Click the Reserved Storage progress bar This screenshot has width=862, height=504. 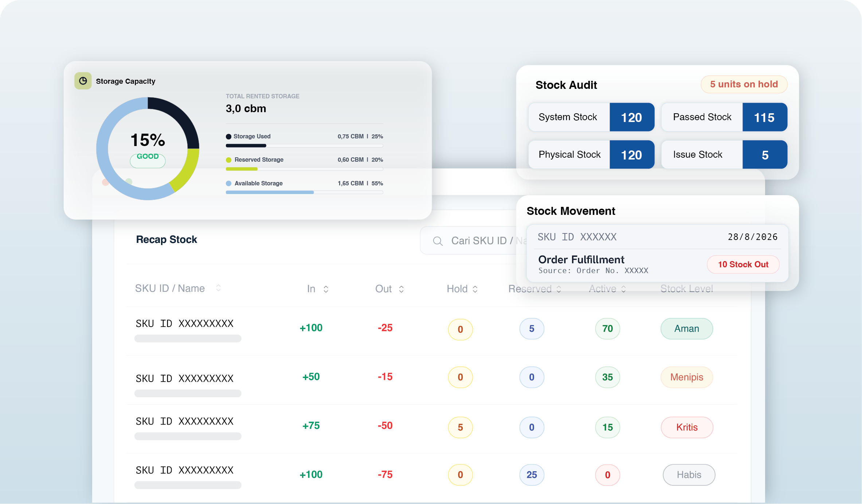tap(304, 169)
